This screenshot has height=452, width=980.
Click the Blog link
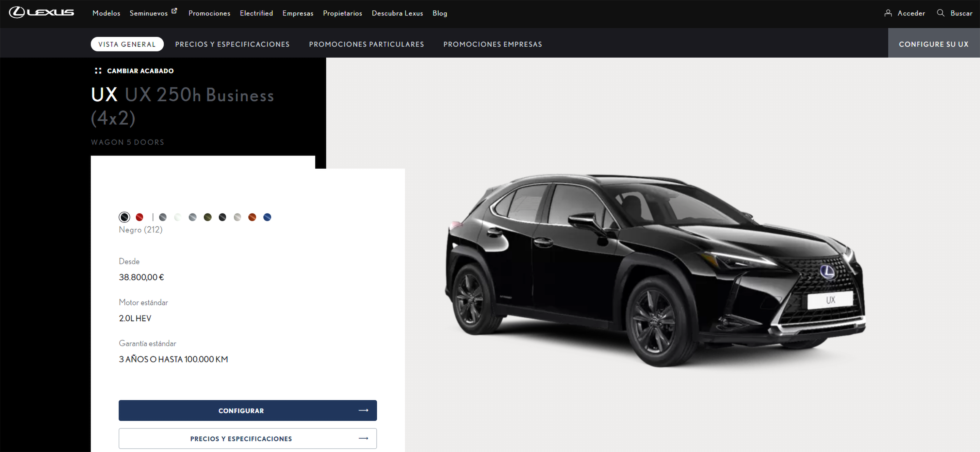pos(439,13)
